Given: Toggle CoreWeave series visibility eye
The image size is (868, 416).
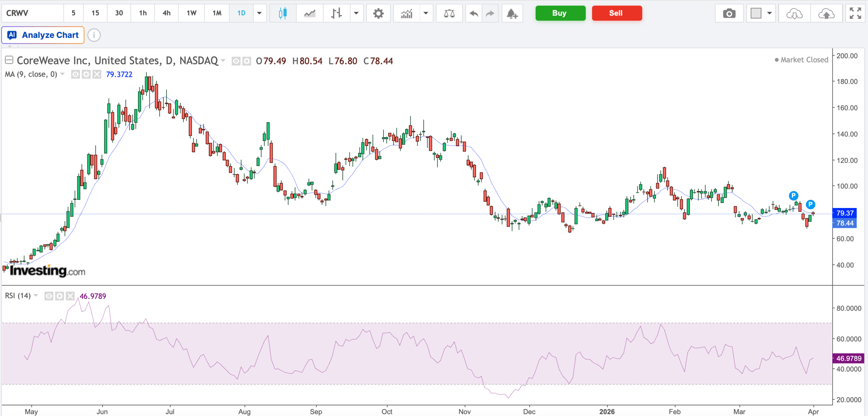Looking at the screenshot, I should [x=236, y=61].
